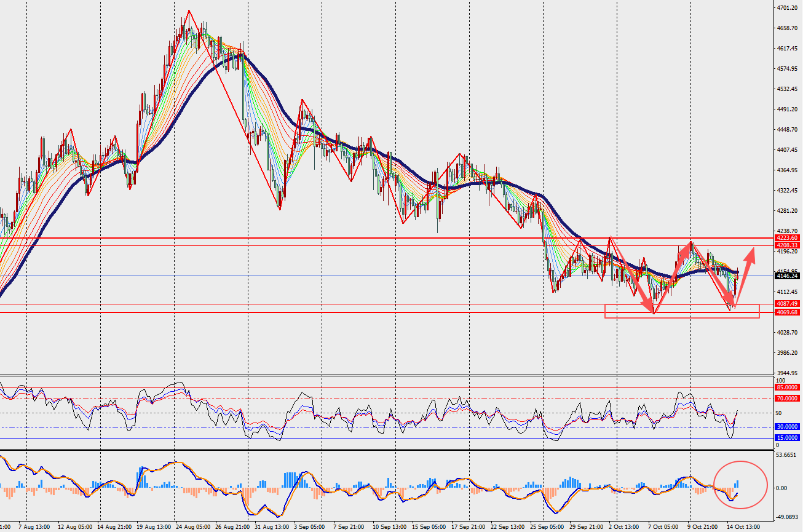This screenshot has height=532, width=803.
Task: Click the 4223.60 resistance price label
Action: point(787,237)
